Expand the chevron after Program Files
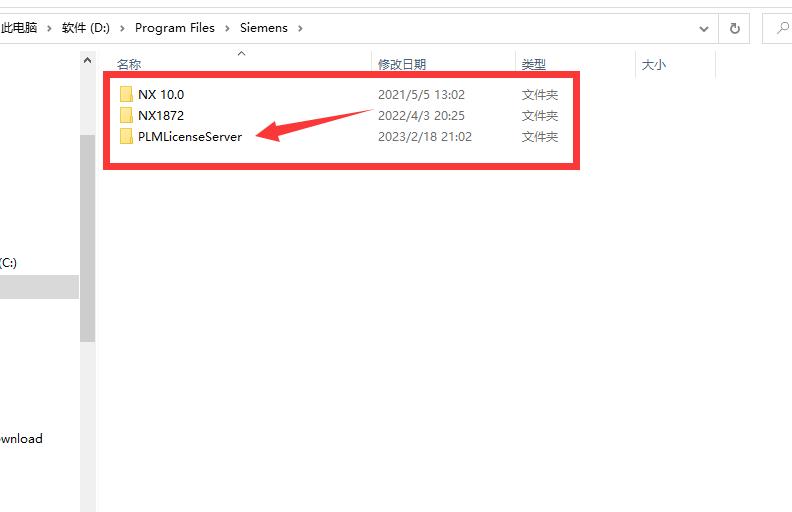This screenshot has width=792, height=512. click(x=227, y=28)
